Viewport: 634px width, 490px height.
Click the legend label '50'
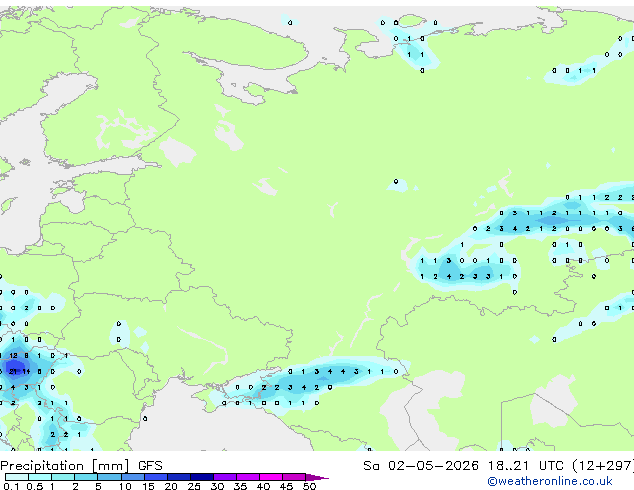point(309,486)
